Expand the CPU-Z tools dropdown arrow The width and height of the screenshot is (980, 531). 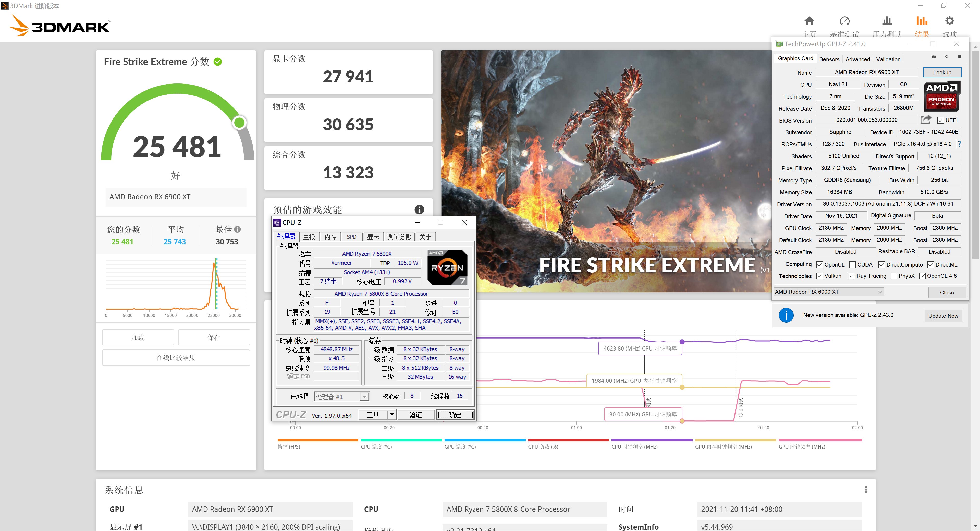click(x=391, y=414)
